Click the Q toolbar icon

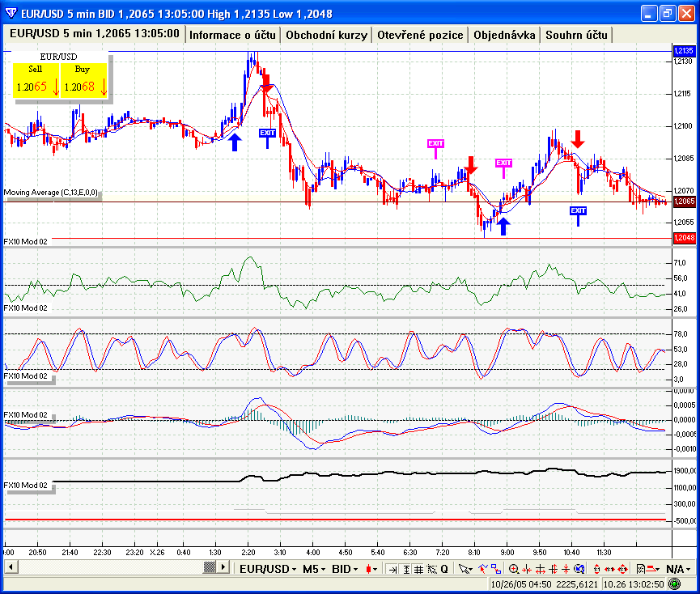click(444, 569)
